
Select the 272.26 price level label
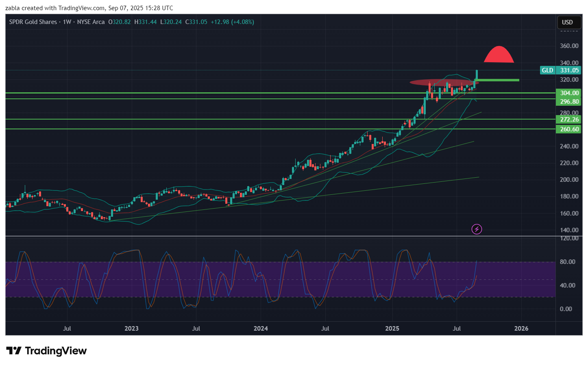[x=569, y=120]
